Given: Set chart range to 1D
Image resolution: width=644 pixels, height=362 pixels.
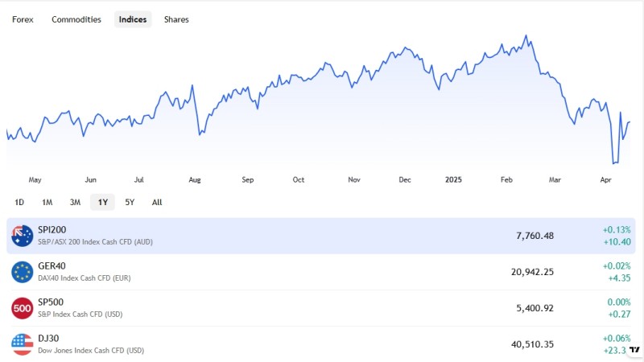Looking at the screenshot, I should click(19, 202).
